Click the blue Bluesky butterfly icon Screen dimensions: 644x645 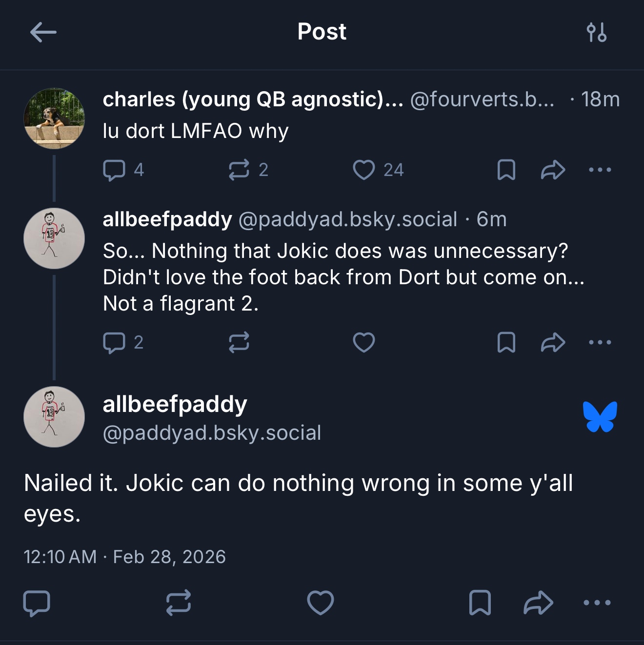[600, 417]
